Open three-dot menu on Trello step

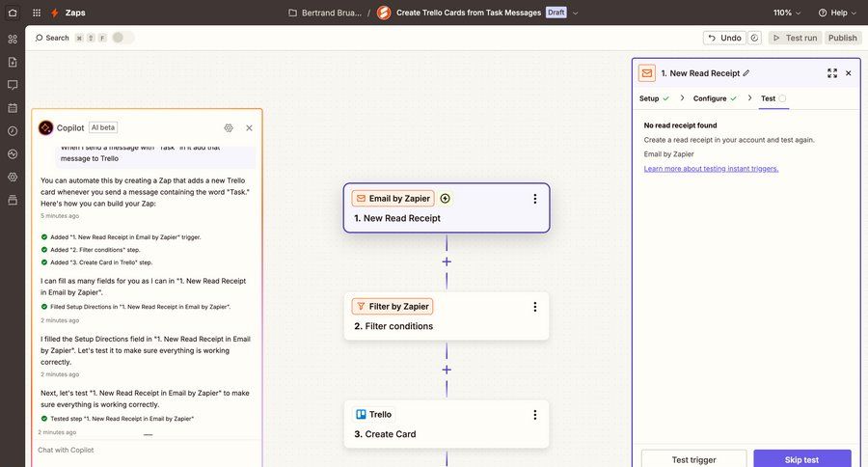(x=534, y=415)
